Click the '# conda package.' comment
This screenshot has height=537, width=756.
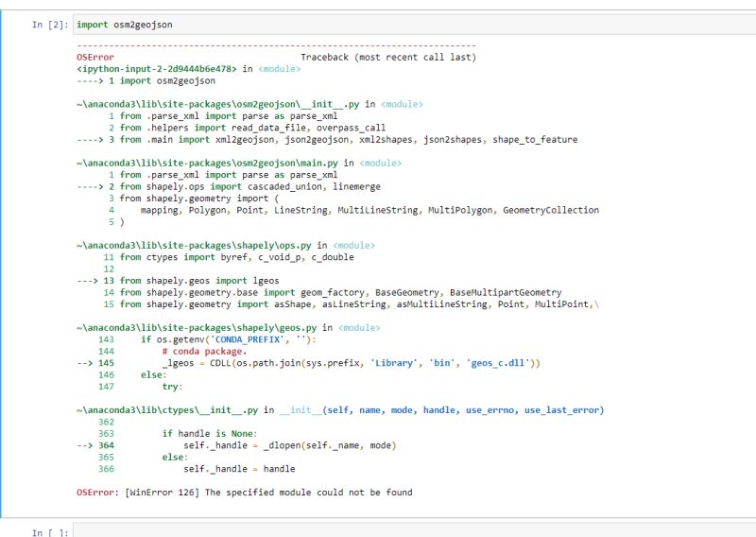[204, 352]
